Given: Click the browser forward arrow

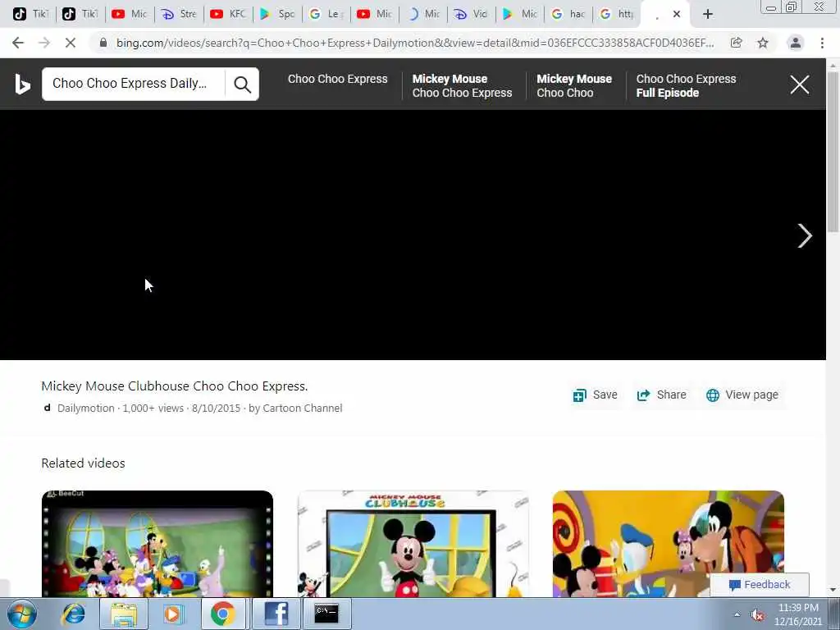Looking at the screenshot, I should (44, 43).
